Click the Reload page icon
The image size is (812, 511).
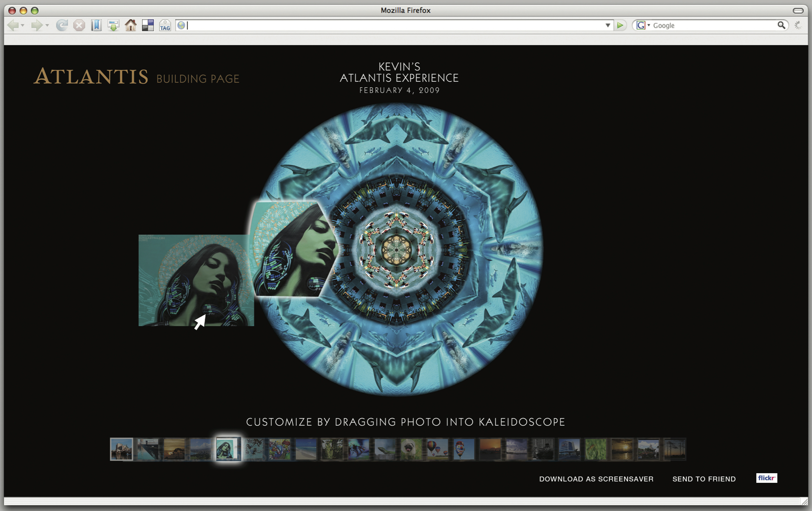point(62,26)
